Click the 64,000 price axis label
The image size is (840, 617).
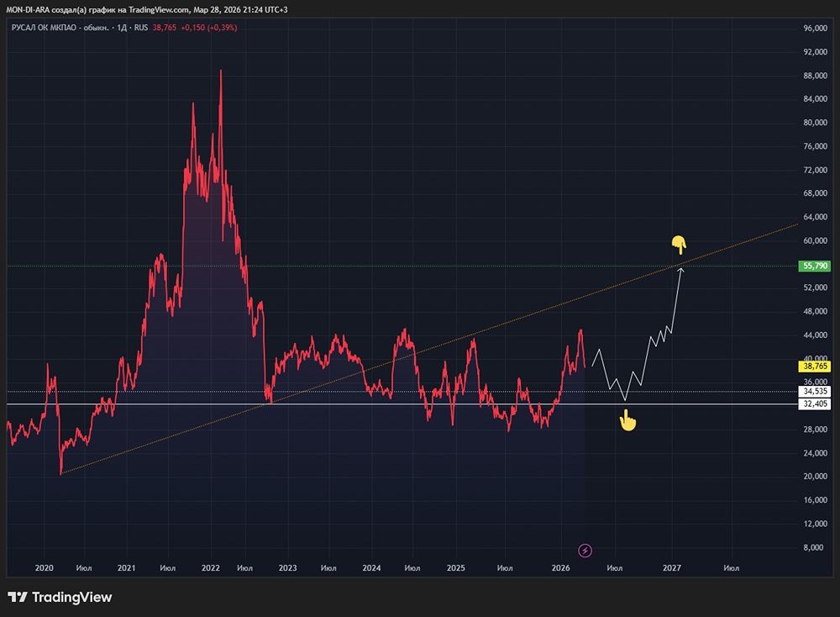(x=816, y=217)
